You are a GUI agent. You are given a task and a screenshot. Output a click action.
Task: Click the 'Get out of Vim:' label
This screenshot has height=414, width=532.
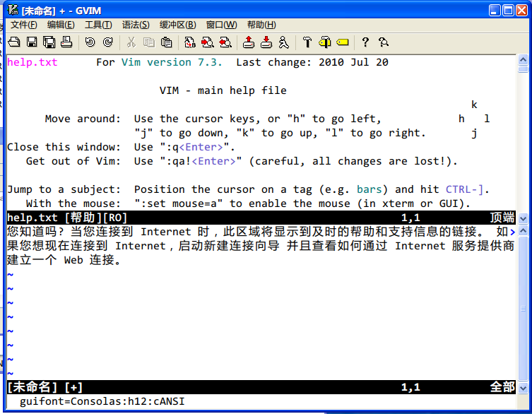[73, 161]
